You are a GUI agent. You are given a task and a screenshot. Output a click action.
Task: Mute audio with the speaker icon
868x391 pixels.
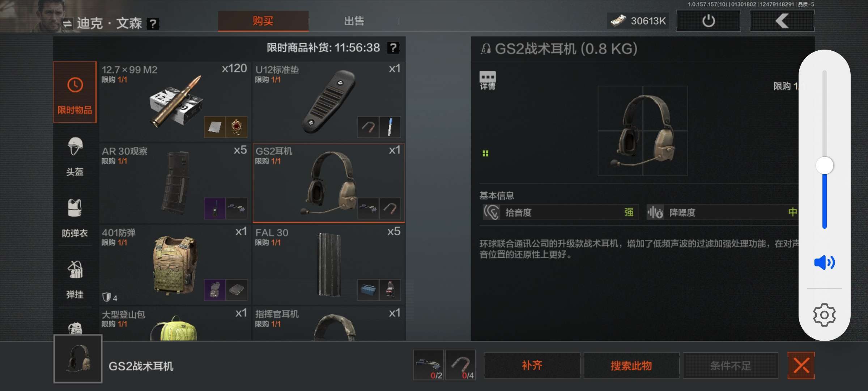tap(824, 262)
